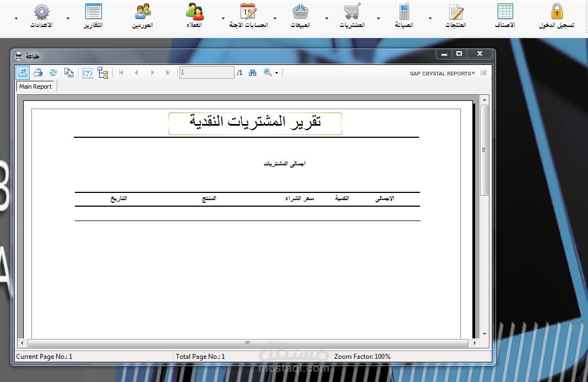Click the الكمية column header
This screenshot has width=588, height=382.
(342, 198)
